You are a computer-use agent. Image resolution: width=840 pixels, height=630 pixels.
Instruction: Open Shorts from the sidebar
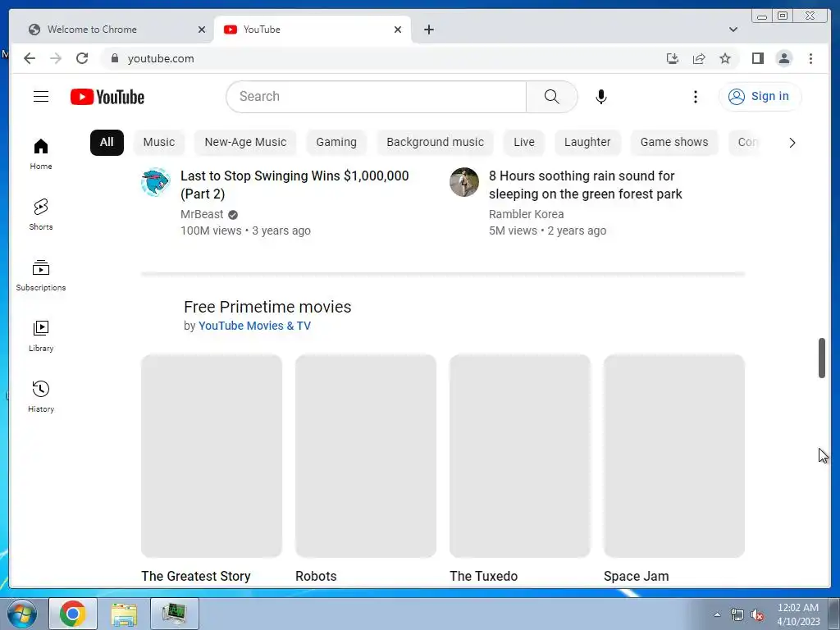[x=41, y=214]
